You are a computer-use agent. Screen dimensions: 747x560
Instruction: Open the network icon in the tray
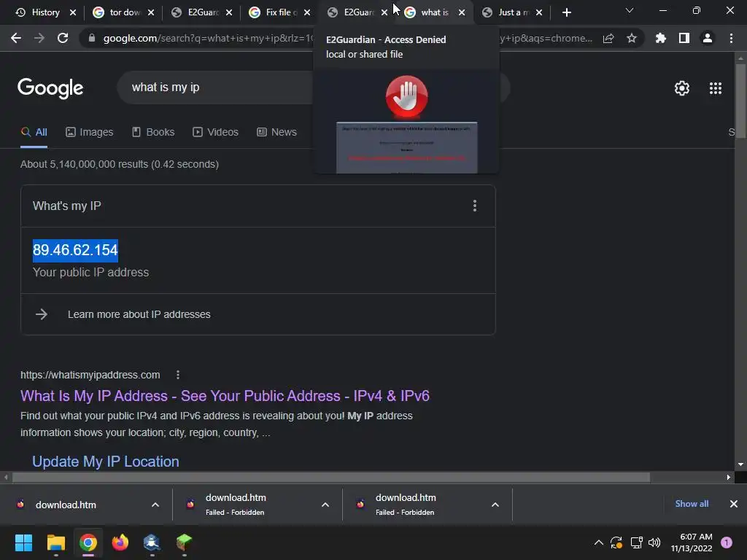click(636, 542)
